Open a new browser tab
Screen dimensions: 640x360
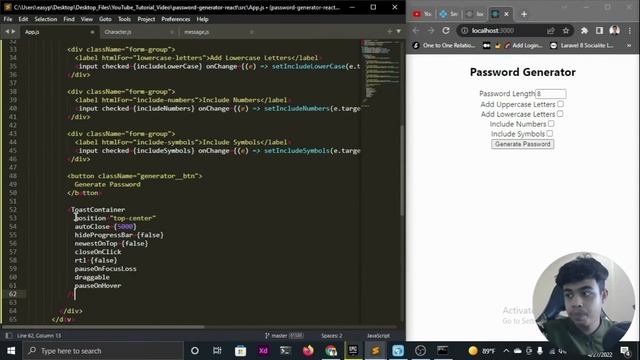point(524,14)
